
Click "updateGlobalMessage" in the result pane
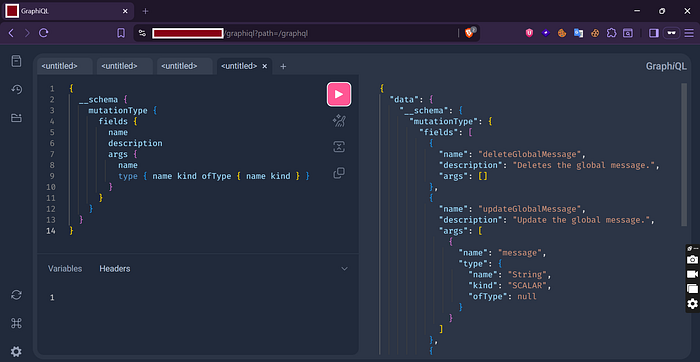[x=531, y=209]
